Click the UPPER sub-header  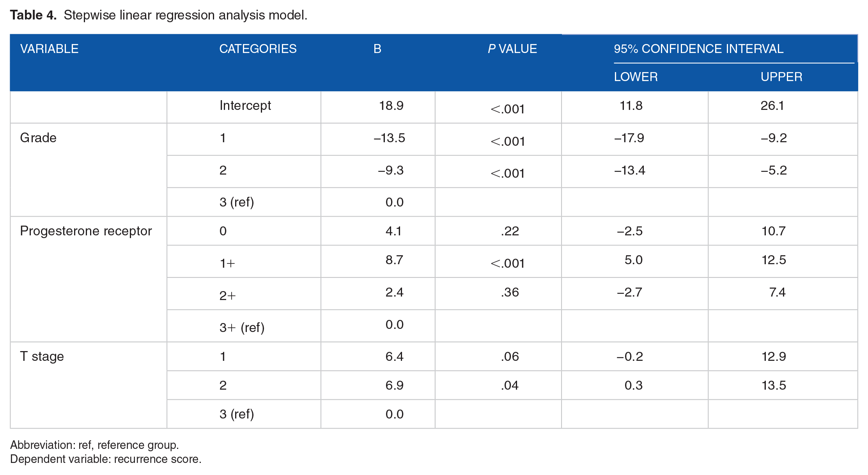(781, 77)
